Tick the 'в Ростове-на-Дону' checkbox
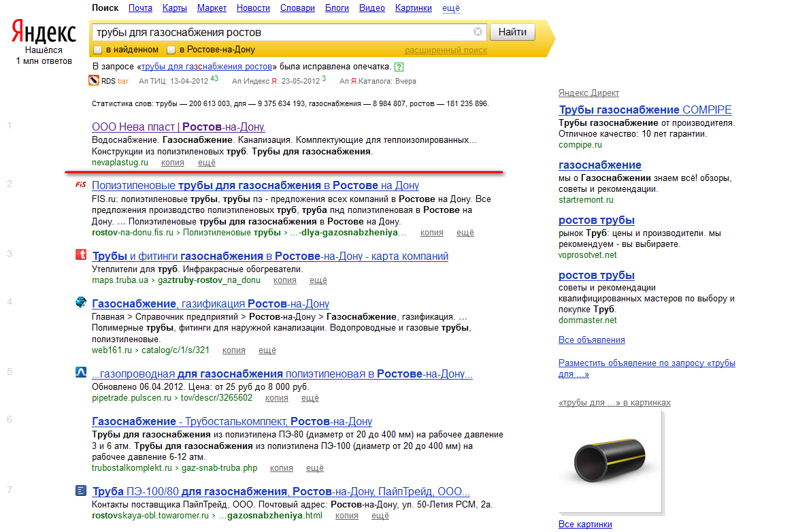 171,50
